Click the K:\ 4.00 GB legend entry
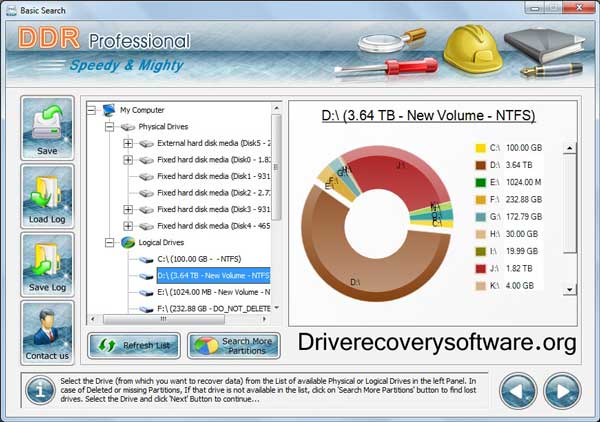Viewport: 600px width, 422px height. (x=504, y=286)
